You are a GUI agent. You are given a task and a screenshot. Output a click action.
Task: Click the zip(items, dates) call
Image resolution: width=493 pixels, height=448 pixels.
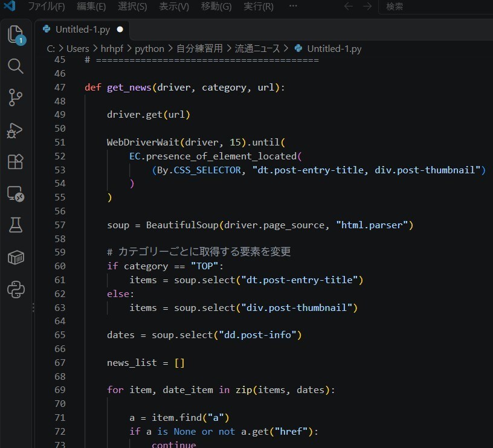pos(283,390)
